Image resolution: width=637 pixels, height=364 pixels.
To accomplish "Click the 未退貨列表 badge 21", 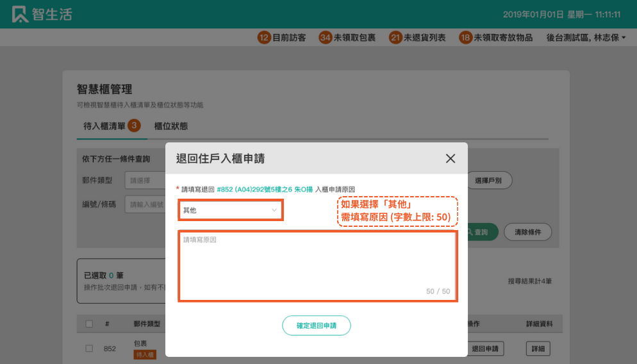I will pos(395,38).
